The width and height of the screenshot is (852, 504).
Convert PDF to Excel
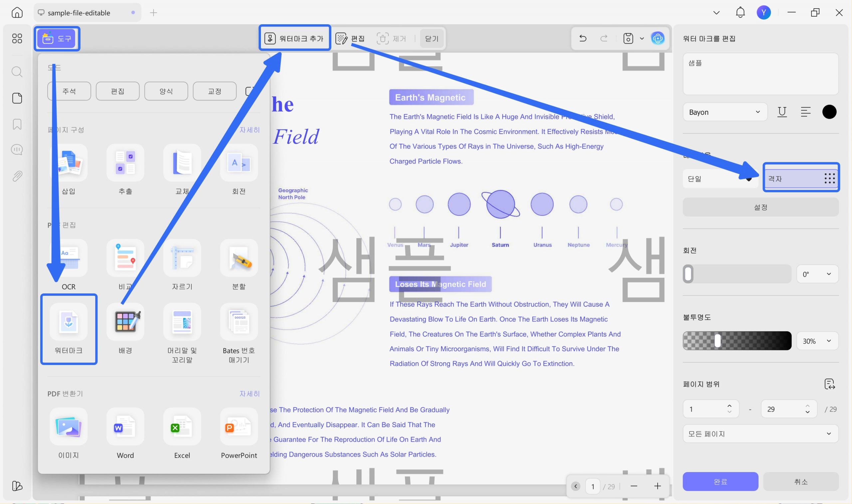pos(182,434)
